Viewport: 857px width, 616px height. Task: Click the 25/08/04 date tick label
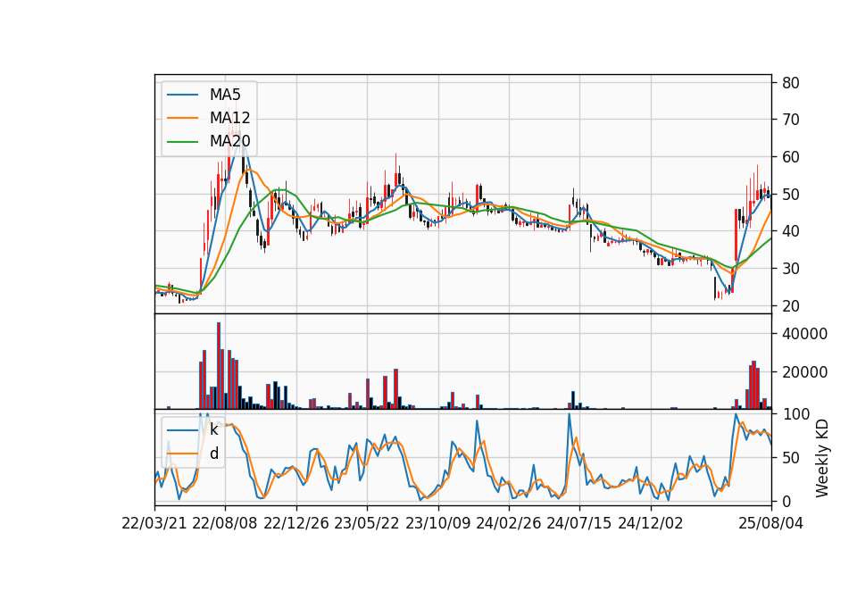(771, 523)
